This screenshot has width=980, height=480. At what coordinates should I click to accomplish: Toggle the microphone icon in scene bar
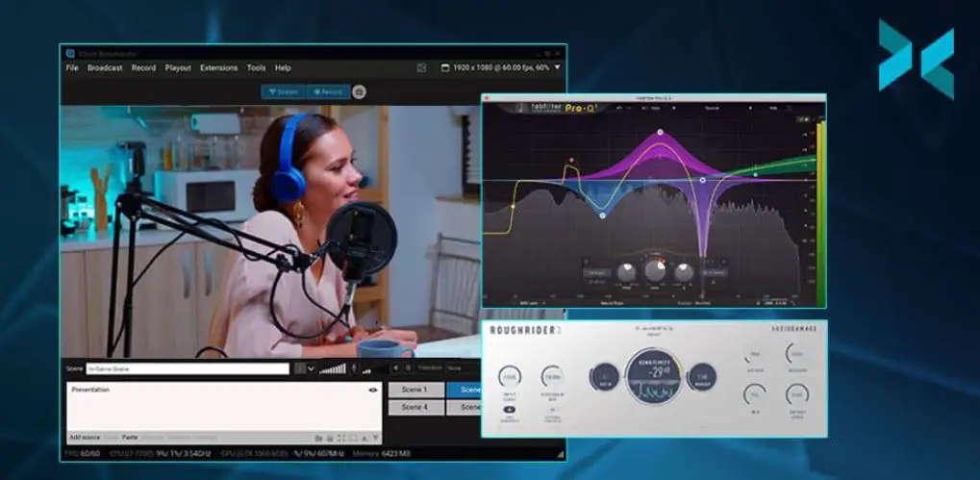tap(354, 368)
